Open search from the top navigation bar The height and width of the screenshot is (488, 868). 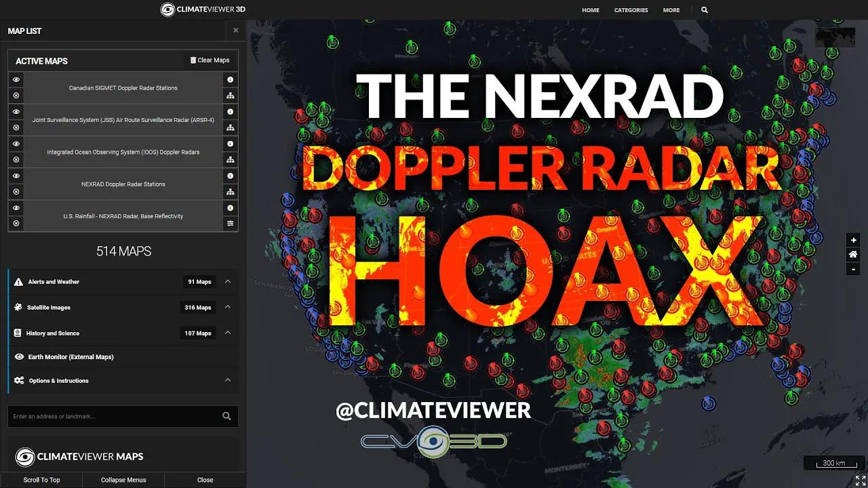pos(704,9)
